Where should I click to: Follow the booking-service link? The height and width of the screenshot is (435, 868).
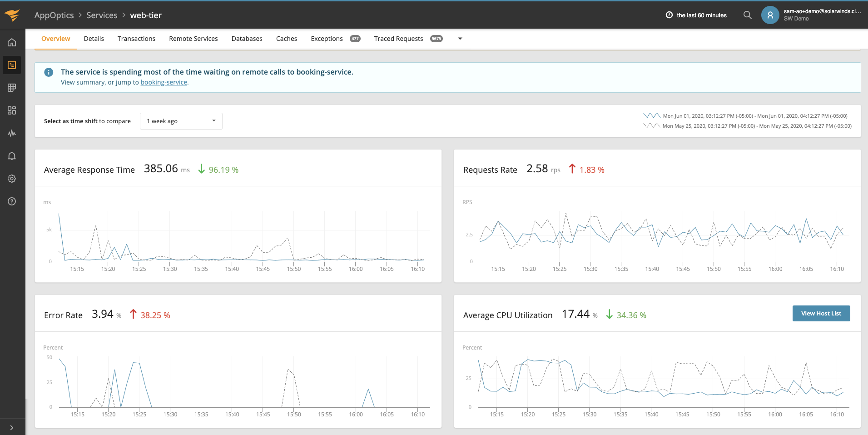coord(164,82)
